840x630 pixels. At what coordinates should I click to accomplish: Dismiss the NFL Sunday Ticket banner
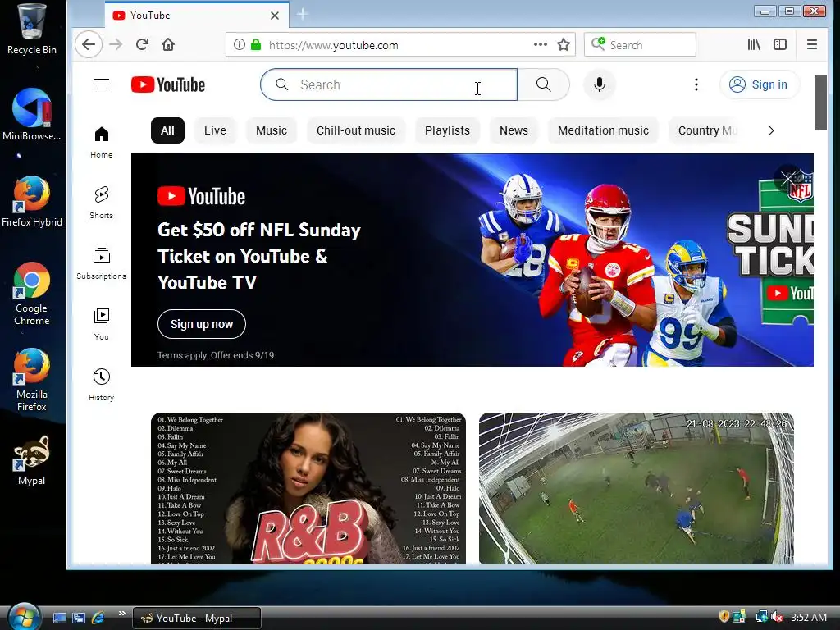(x=788, y=179)
